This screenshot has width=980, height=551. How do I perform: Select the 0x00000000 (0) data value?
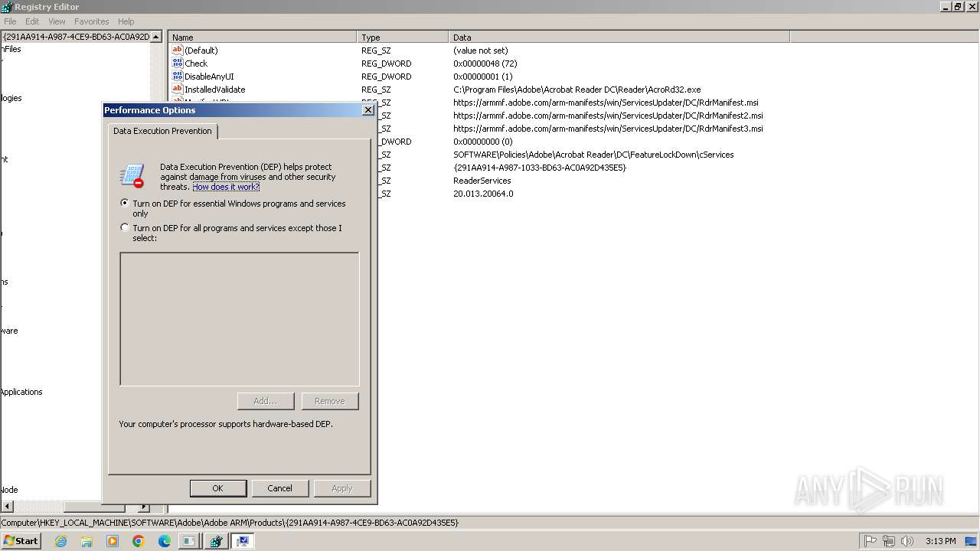click(x=482, y=142)
